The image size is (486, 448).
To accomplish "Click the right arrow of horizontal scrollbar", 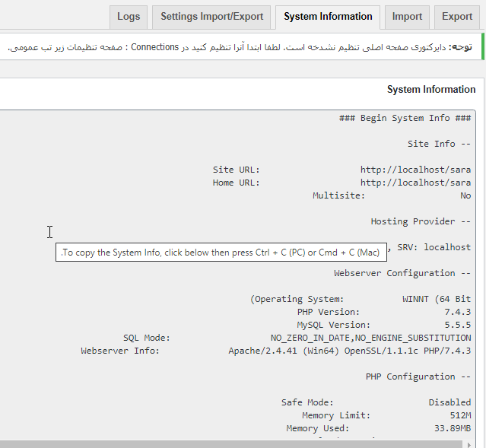I will pos(469,444).
